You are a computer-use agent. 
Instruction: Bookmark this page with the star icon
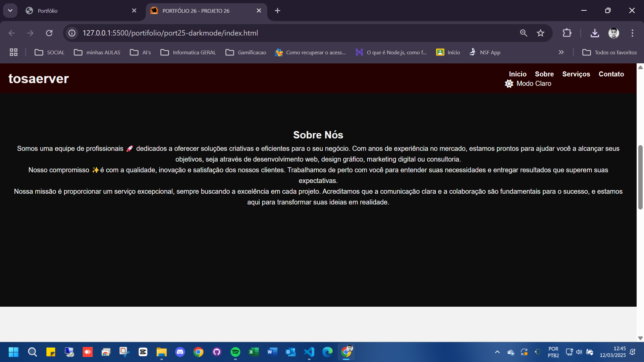540,33
